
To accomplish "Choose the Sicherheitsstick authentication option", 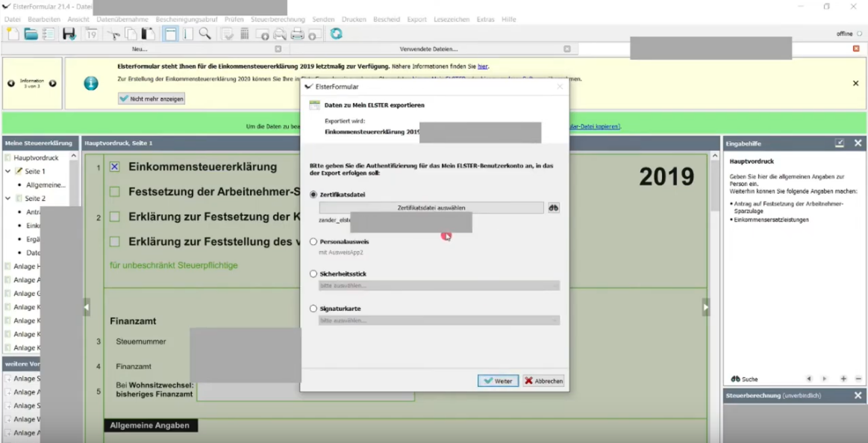I will [313, 274].
